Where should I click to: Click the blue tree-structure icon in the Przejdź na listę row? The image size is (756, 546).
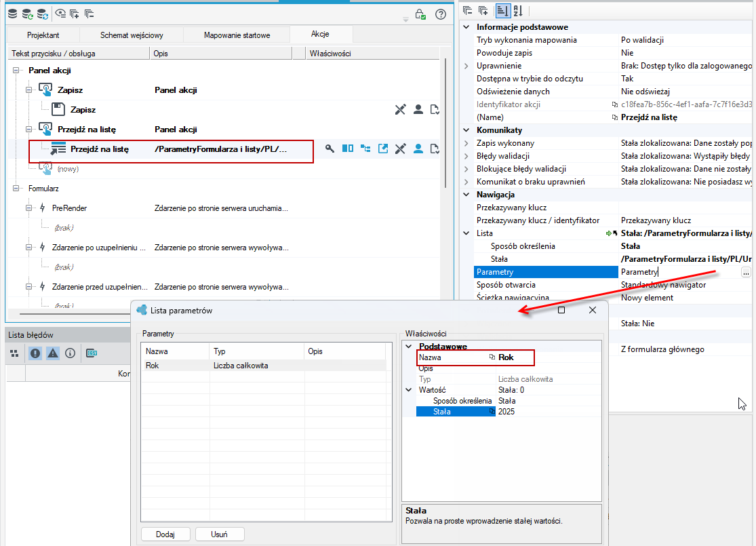[x=365, y=149]
